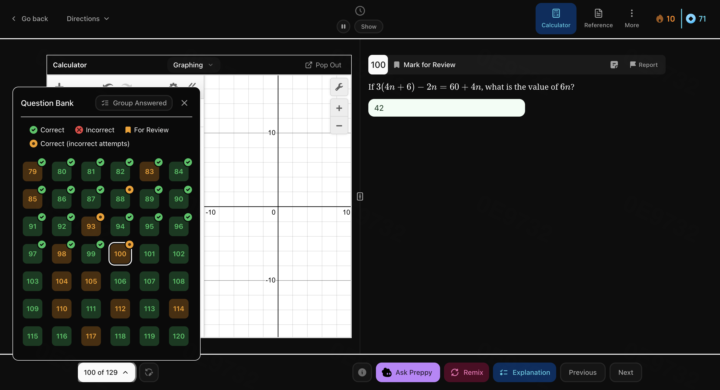Open the 100 of 129 question selector
The image size is (720, 390).
(107, 373)
